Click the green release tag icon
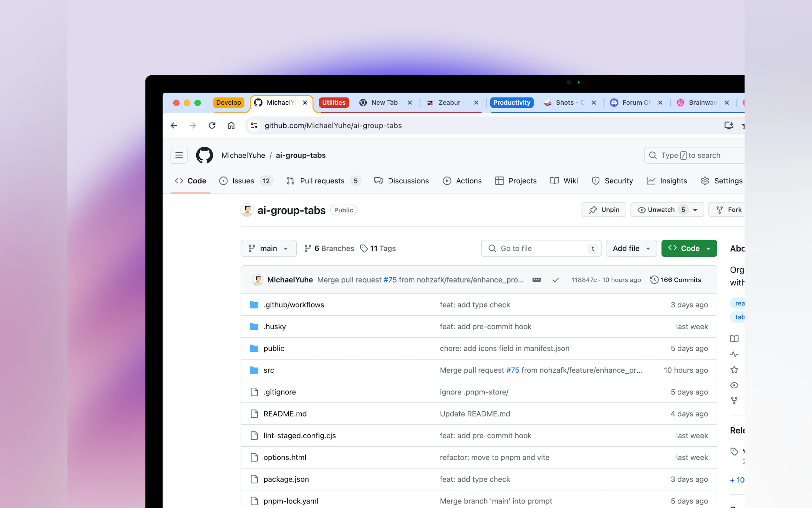Image resolution: width=812 pixels, height=508 pixels. 734,452
